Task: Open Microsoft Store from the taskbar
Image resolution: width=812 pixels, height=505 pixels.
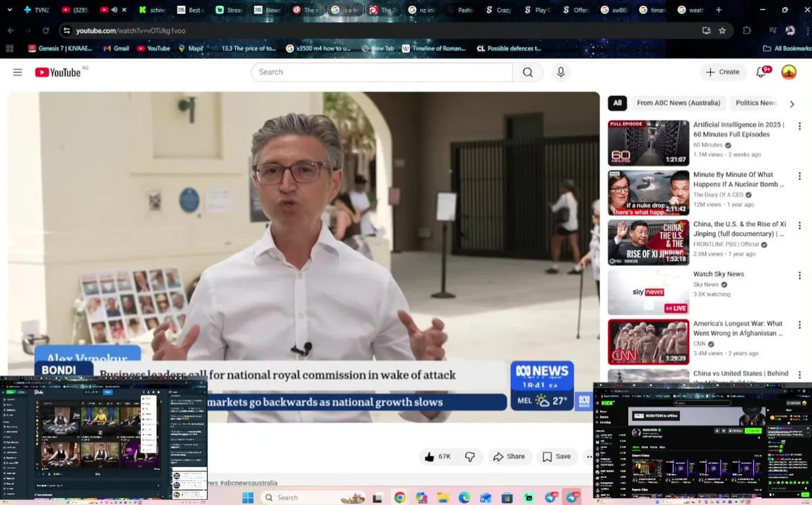Action: point(507,498)
